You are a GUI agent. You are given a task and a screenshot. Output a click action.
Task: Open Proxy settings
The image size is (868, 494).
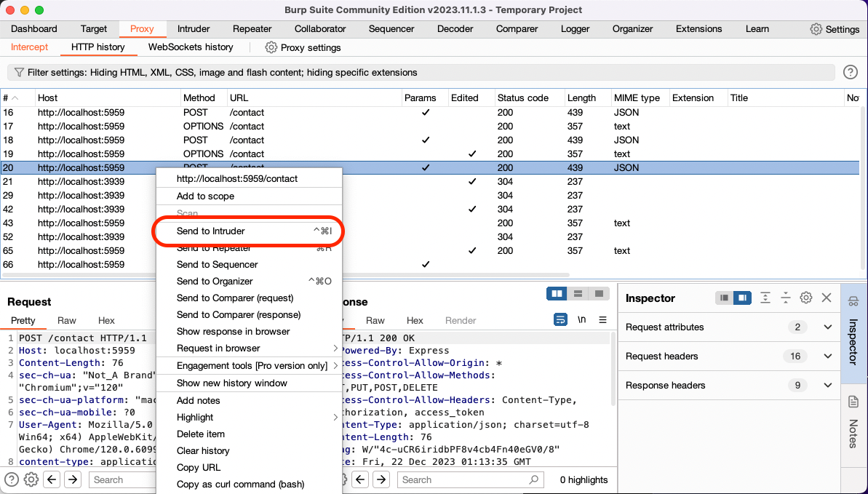303,47
